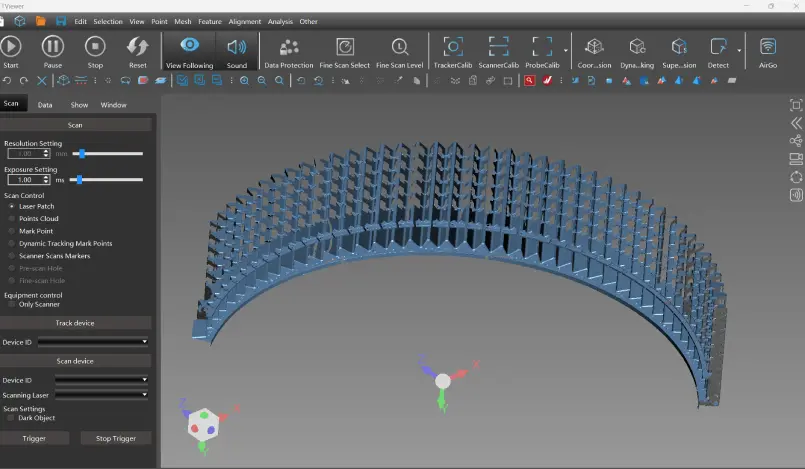Select the Points Cloud radio option

(12, 218)
